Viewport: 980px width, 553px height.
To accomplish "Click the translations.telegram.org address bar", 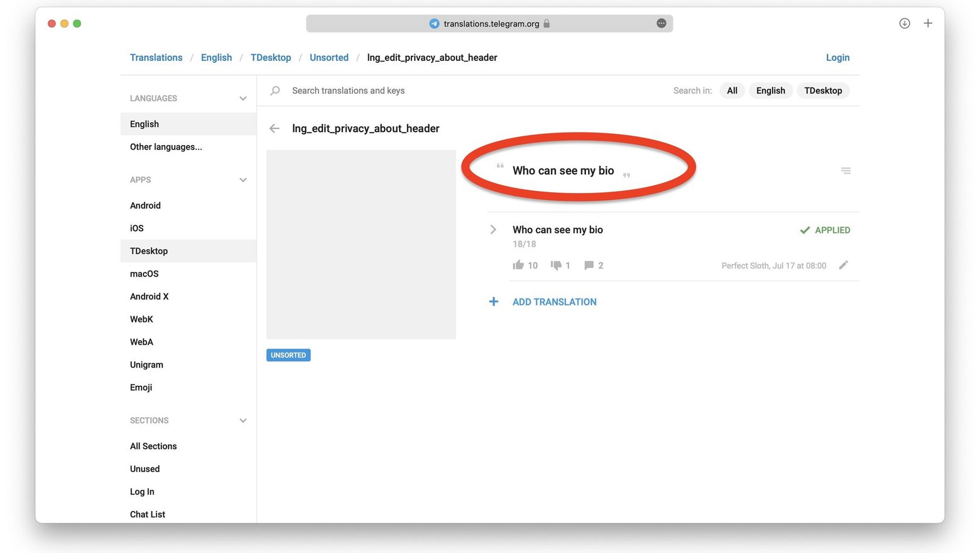I will 489,23.
